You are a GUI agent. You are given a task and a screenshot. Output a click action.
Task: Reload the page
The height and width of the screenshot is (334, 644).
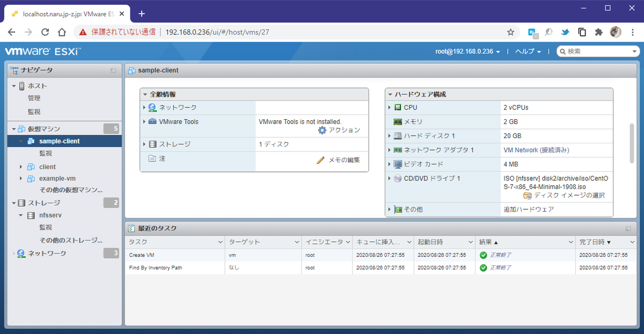tap(45, 32)
